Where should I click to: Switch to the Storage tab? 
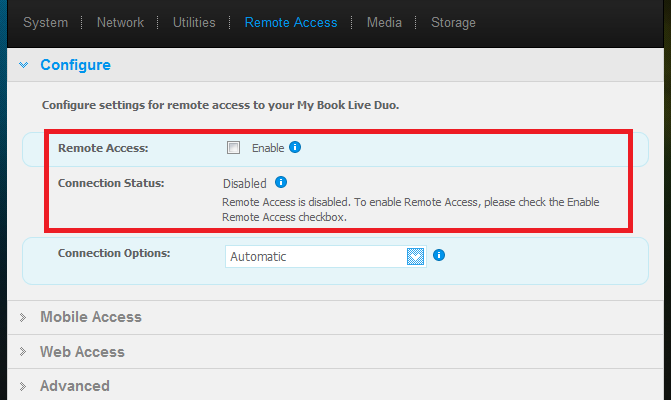click(453, 22)
